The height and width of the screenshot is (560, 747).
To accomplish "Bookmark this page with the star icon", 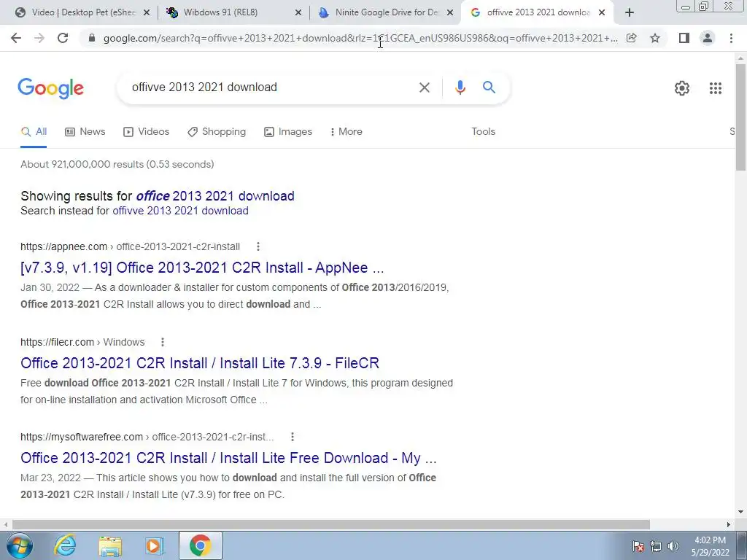I will pyautogui.click(x=655, y=38).
